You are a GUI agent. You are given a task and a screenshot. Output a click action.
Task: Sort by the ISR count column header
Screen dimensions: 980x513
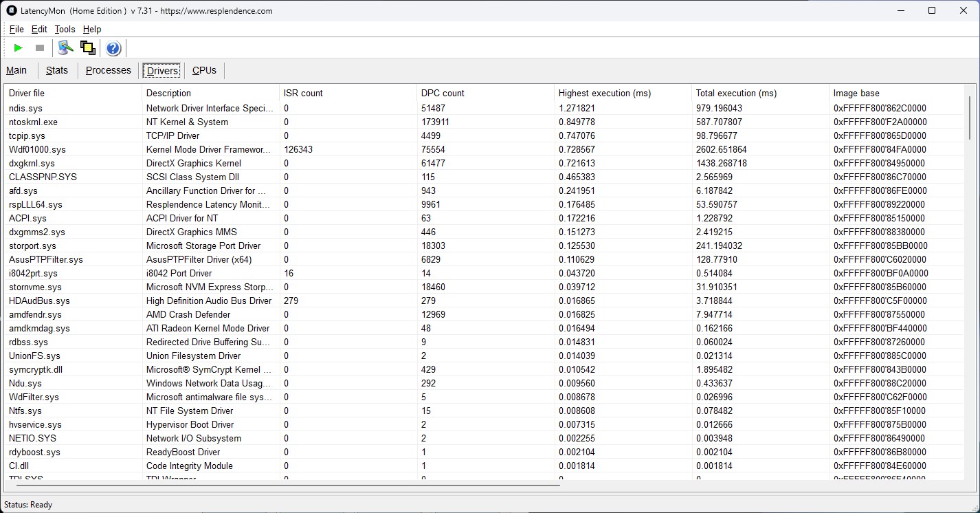point(303,93)
